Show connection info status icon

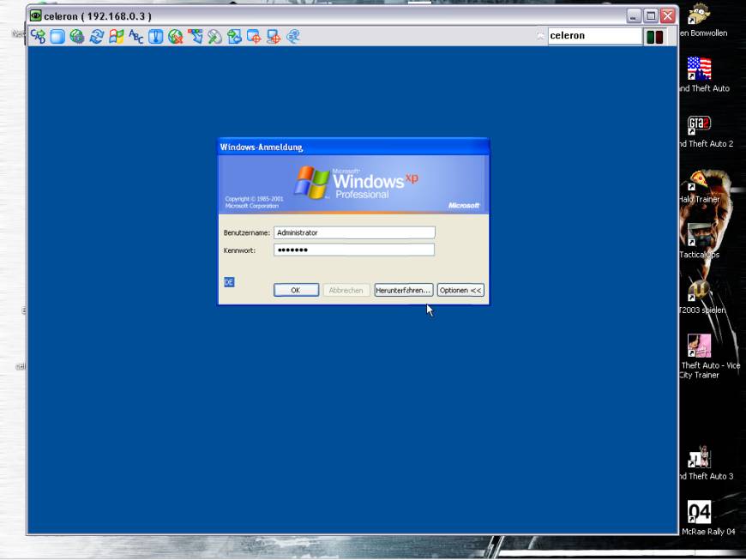(155, 36)
